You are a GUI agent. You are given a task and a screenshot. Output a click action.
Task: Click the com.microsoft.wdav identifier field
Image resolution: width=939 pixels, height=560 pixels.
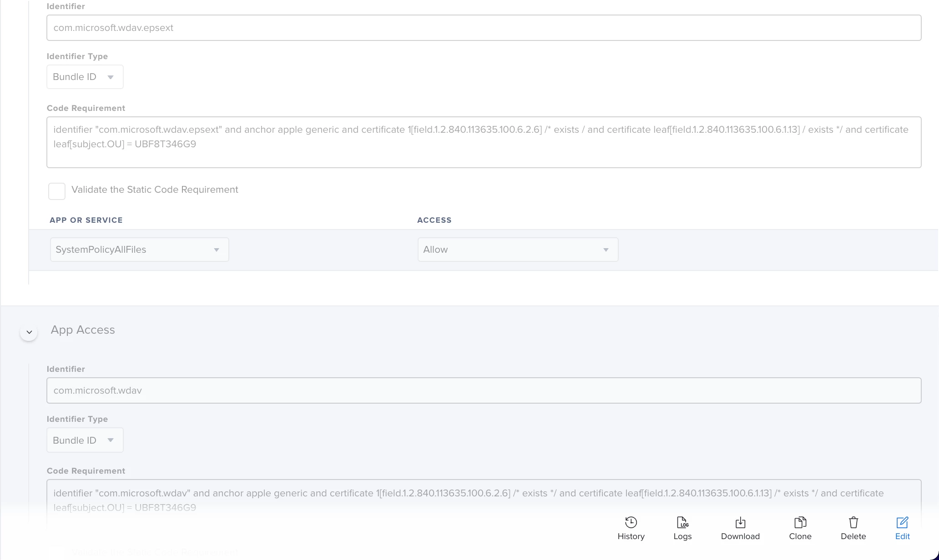(484, 390)
